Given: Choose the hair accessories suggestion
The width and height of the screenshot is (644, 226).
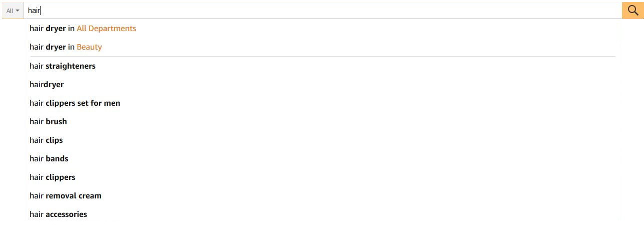Looking at the screenshot, I should tap(58, 214).
